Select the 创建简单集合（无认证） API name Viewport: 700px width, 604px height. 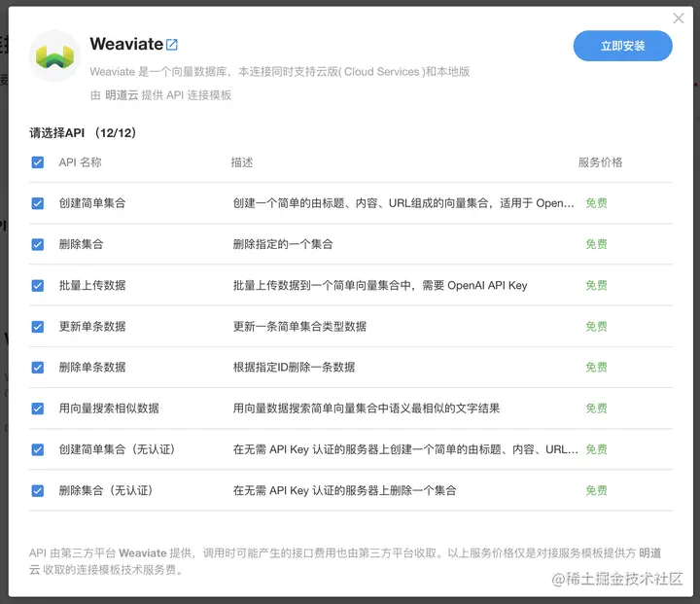[118, 449]
